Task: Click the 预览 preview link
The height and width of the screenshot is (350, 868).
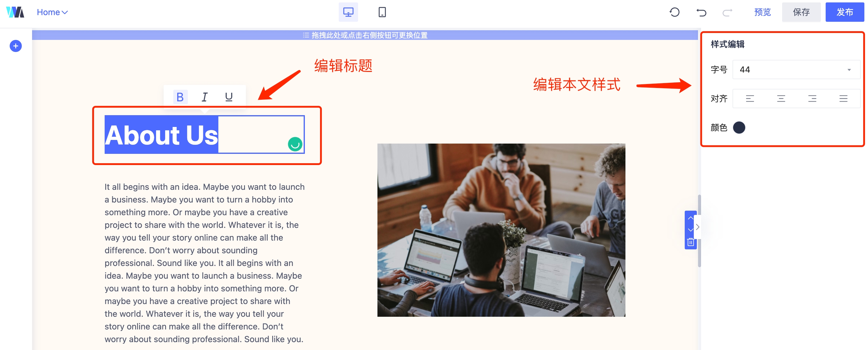Action: point(762,12)
